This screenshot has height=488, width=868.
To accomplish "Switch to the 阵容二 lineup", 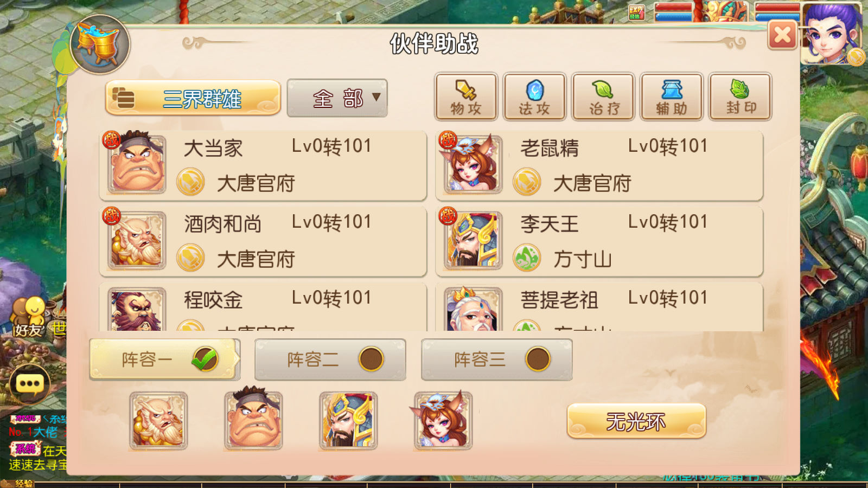I will coord(330,359).
